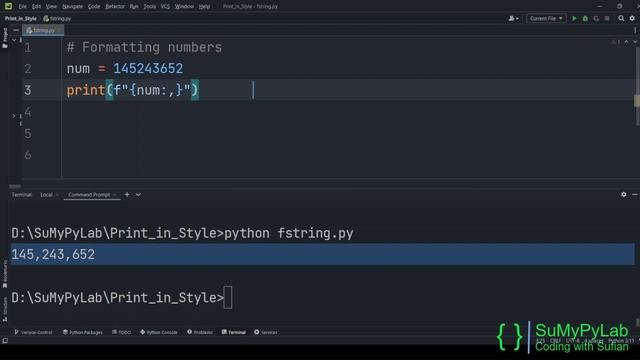Click the Stop square icon in toolbar
Image resolution: width=640 pixels, height=360 pixels.
pos(607,18)
